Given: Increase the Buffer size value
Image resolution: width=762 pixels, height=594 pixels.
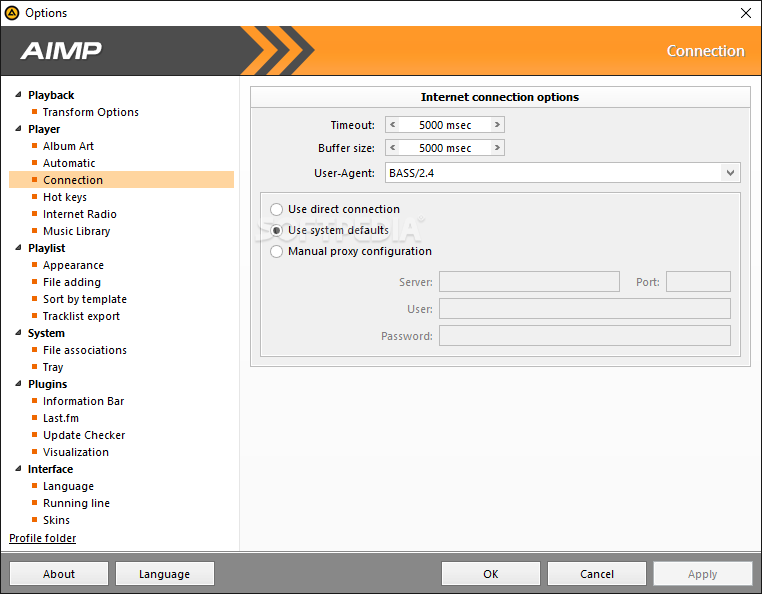Looking at the screenshot, I should pos(497,147).
